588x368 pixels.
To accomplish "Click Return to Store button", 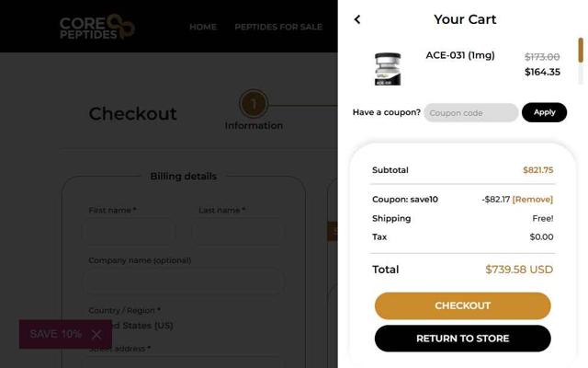I will pos(462,339).
